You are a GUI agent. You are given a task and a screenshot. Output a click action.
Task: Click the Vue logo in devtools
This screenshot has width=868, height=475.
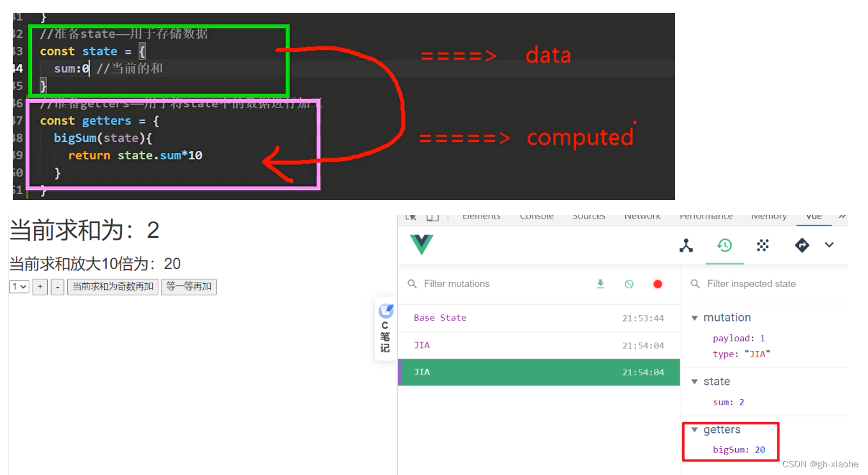pyautogui.click(x=422, y=245)
